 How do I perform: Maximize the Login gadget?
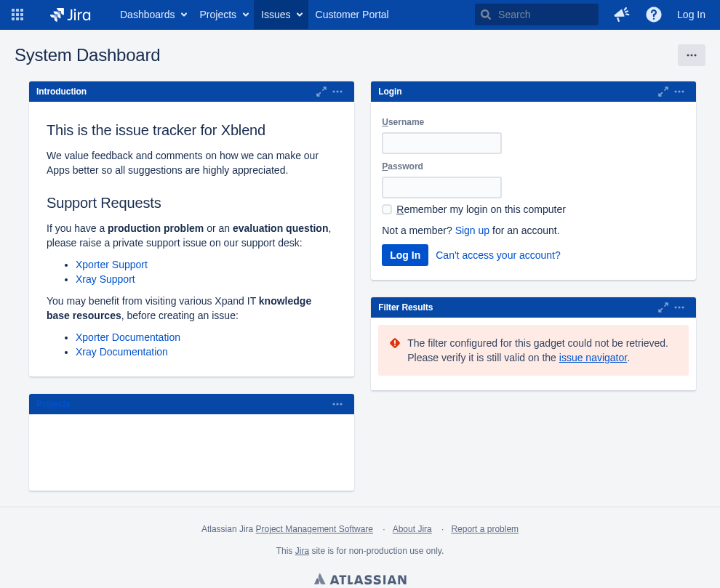663,92
